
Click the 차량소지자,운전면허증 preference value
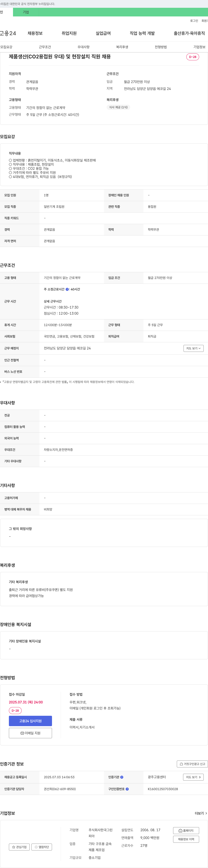pos(58,450)
